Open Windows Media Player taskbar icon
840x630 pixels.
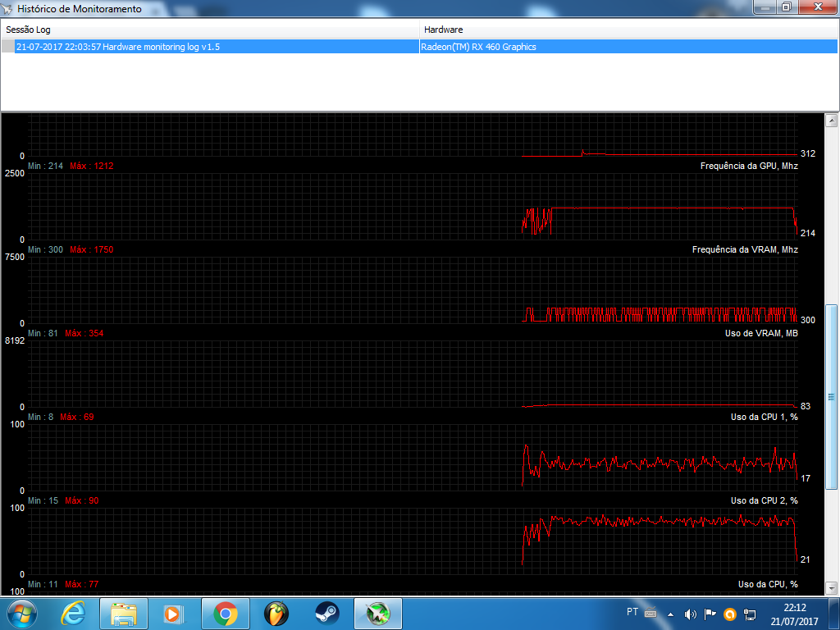pos(174,614)
